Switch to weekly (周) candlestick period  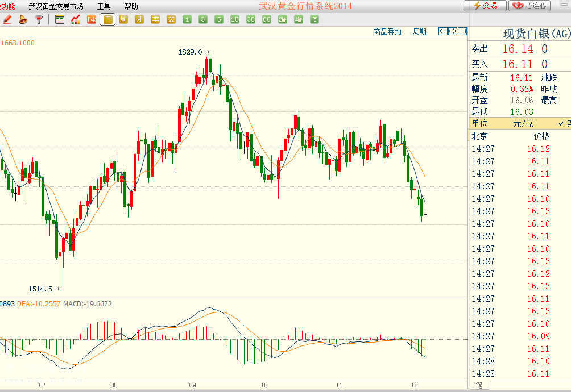[x=123, y=19]
